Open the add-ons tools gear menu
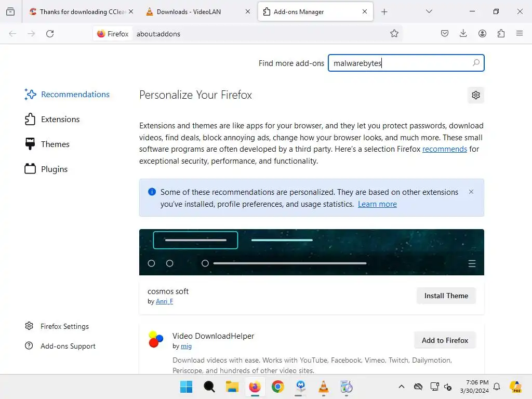 coord(476,95)
